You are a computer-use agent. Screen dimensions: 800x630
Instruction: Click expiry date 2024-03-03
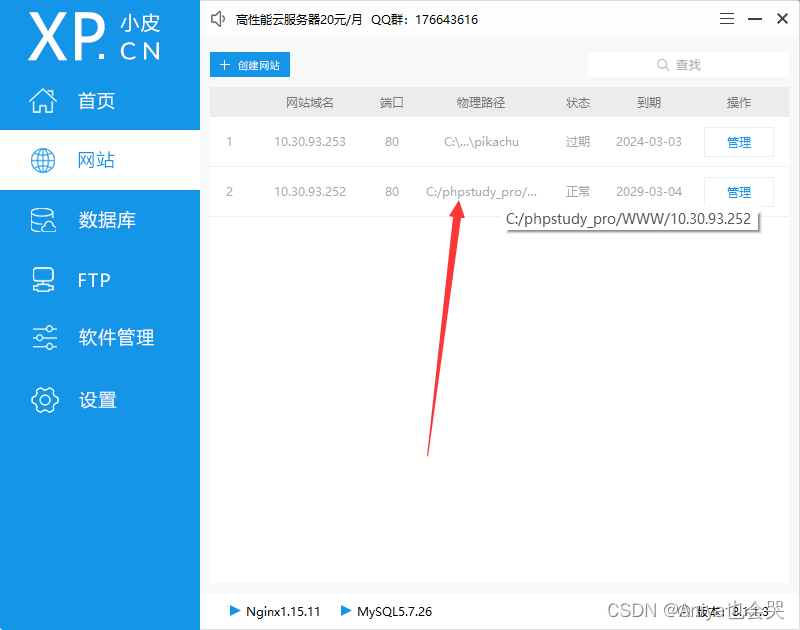pos(648,141)
